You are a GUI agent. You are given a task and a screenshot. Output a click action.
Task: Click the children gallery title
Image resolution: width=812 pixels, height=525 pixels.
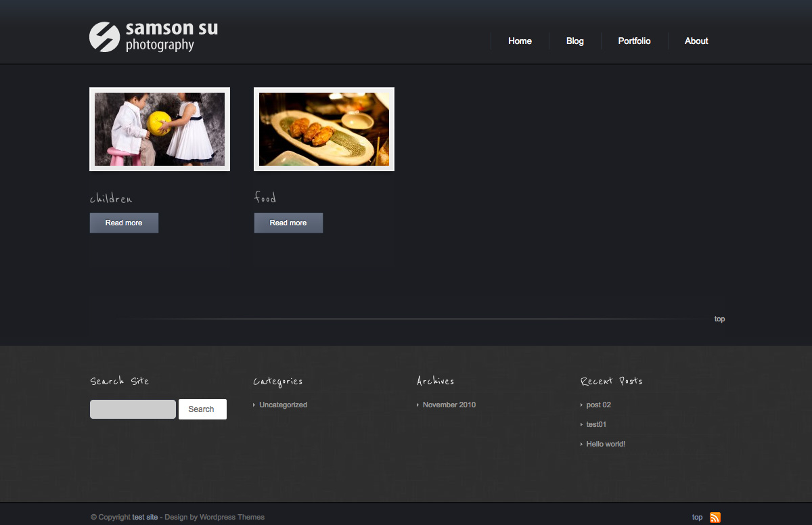pyautogui.click(x=111, y=199)
